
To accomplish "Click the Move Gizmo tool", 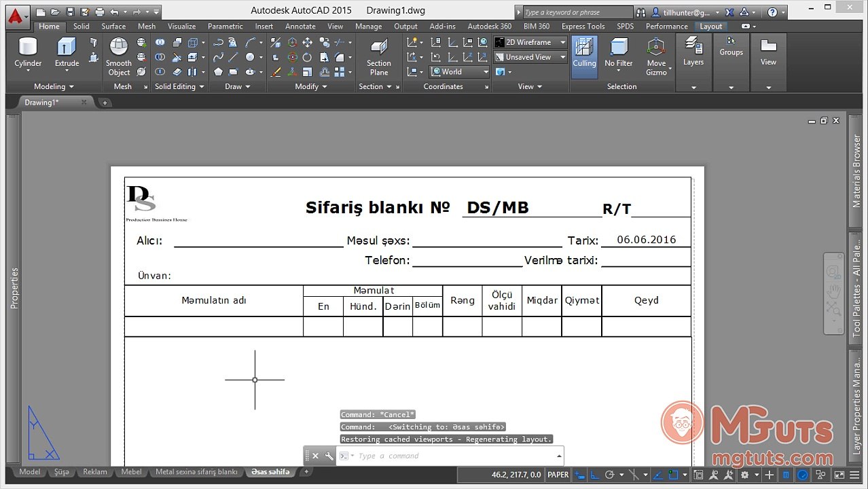I will click(656, 56).
